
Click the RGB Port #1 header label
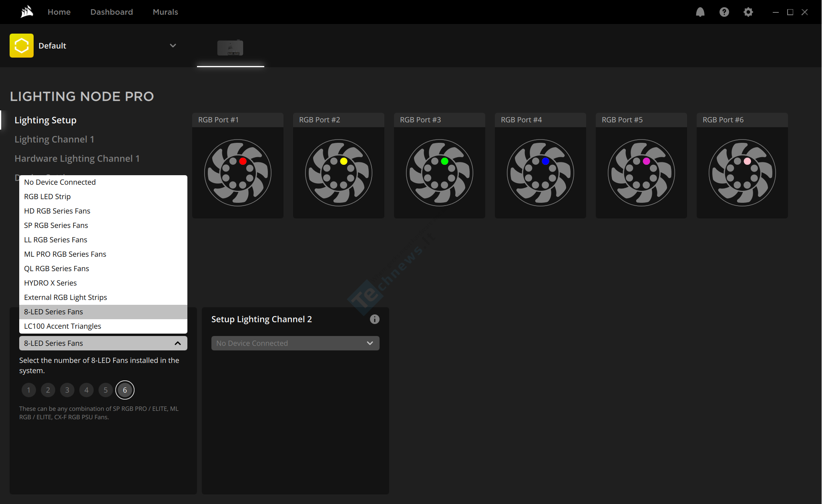coord(219,120)
